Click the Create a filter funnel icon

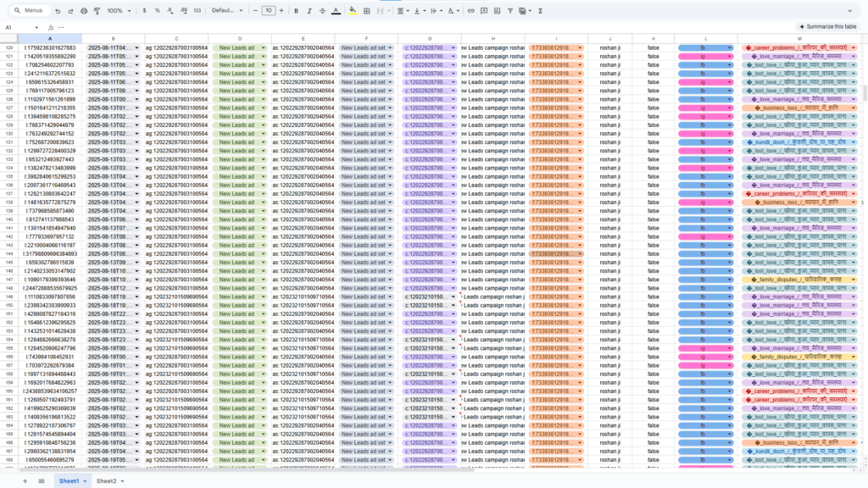point(509,11)
